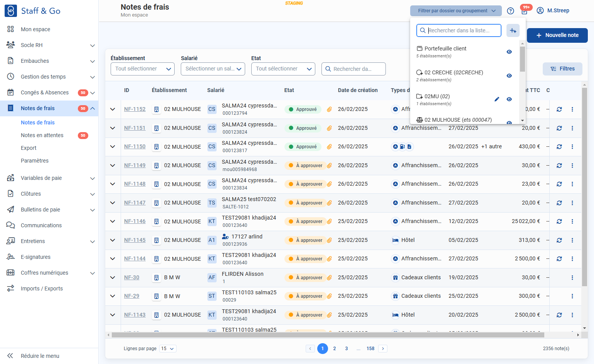Viewport: 594px width, 364px height.
Task: Open attachment paperclip on NF-1150 row
Action: click(x=330, y=147)
